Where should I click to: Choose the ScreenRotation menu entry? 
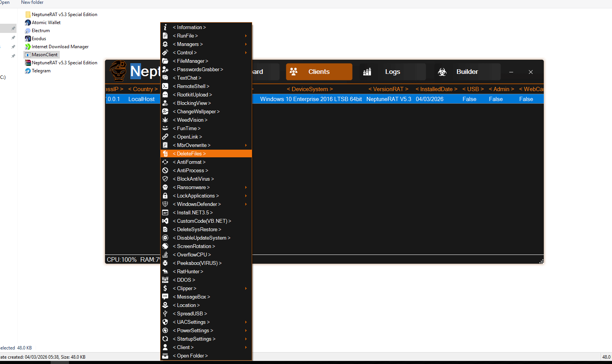click(x=194, y=246)
